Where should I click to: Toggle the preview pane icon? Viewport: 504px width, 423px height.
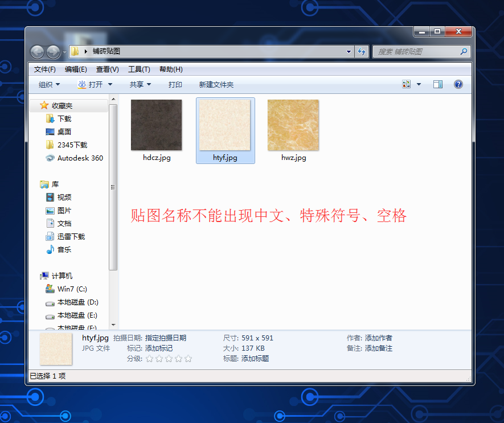(438, 84)
